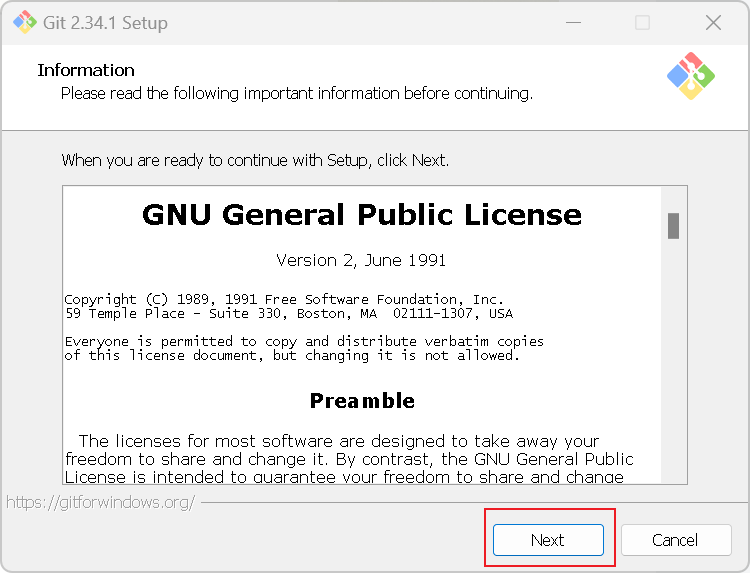Click the "Please read the following important information" text
The image size is (750, 573).
[x=297, y=93]
